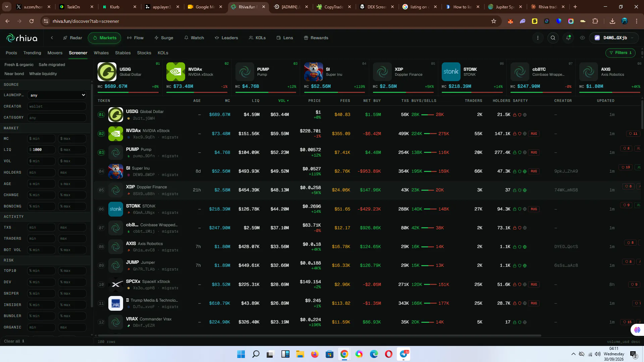644x362 pixels.
Task: Click the SPCXx SpaceX logo in row 10
Action: [x=116, y=285]
